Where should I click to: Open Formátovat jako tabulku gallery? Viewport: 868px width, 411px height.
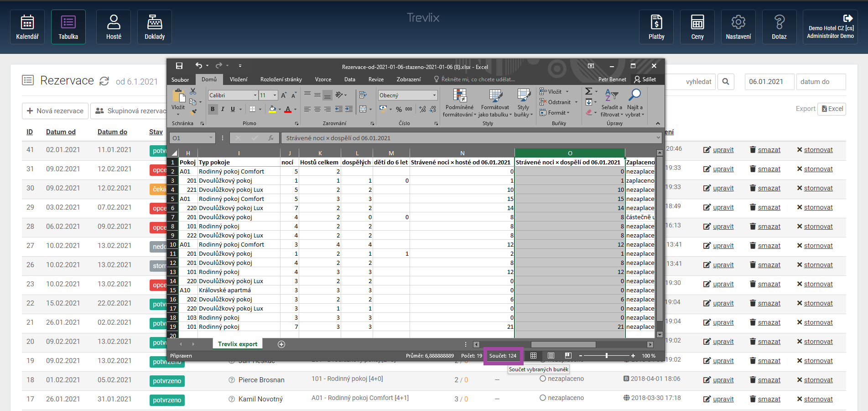pyautogui.click(x=495, y=103)
